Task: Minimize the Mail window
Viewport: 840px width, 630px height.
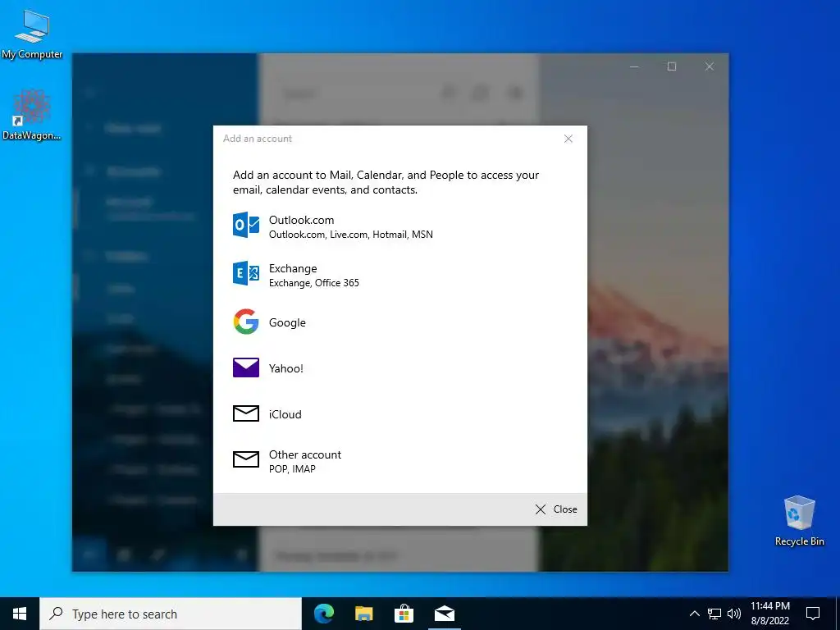Action: (634, 66)
